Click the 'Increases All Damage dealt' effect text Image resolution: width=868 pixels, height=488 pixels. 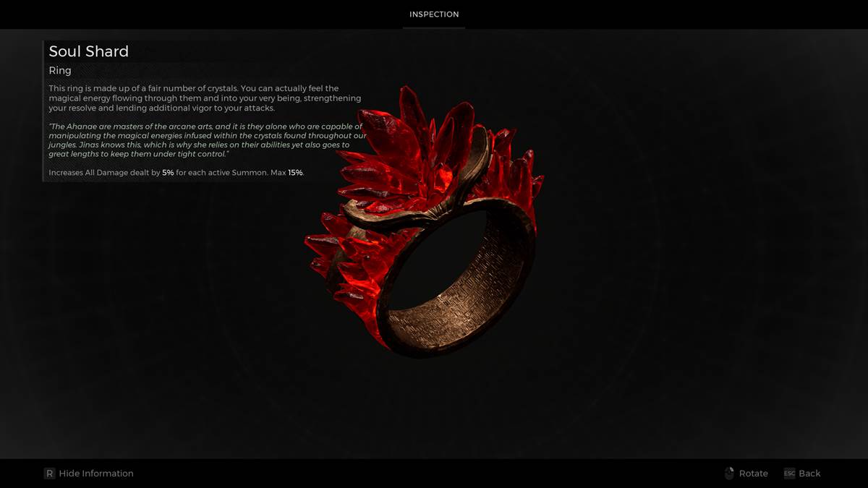coord(104,173)
